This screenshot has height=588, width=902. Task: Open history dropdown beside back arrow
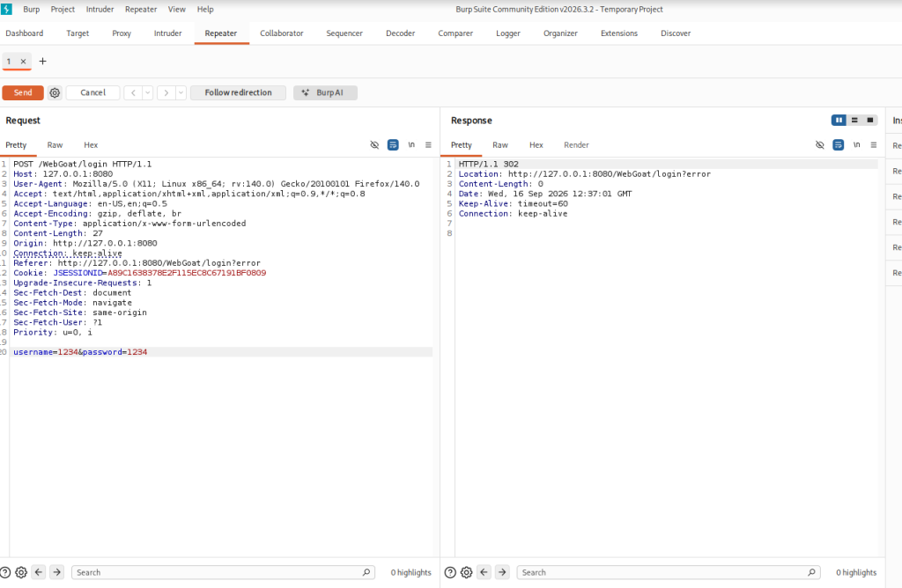point(148,92)
